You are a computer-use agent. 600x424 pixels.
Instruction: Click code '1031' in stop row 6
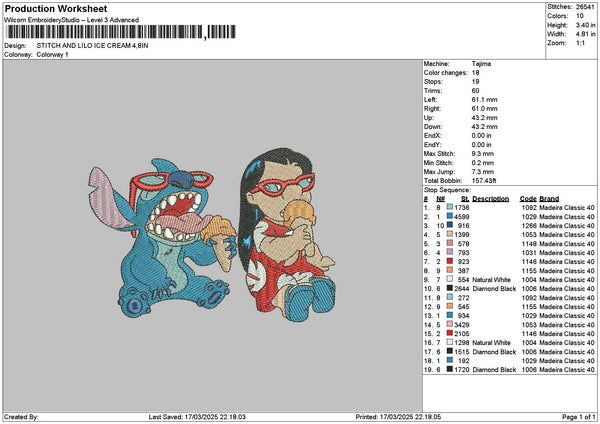[529, 253]
